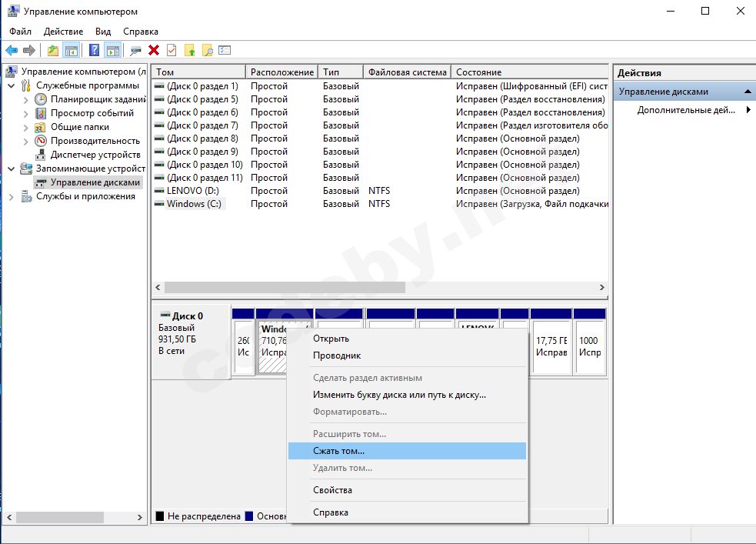This screenshot has height=544, width=756.
Task: Open the Действие menu in menu bar
Action: coord(63,32)
